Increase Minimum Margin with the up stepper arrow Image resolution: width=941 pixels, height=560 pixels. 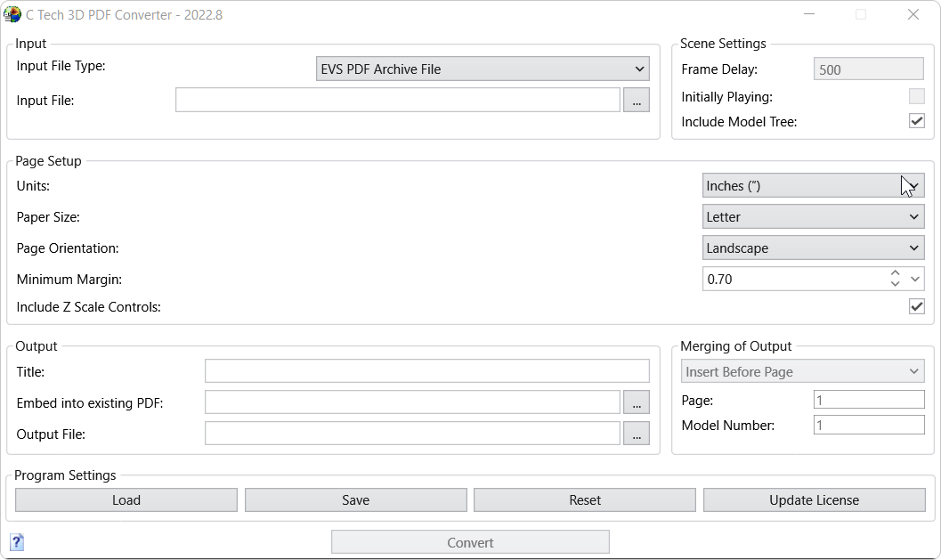tap(895, 274)
